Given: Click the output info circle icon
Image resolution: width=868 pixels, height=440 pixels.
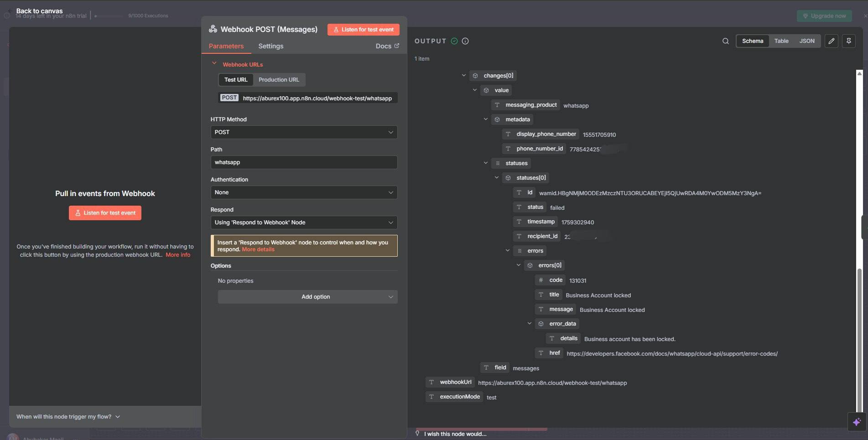Looking at the screenshot, I should 465,41.
